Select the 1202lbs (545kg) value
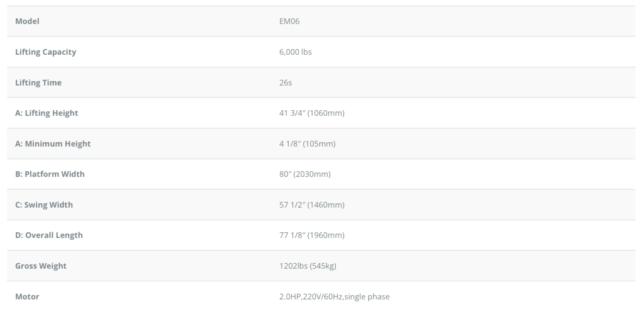The image size is (644, 323). pos(308,266)
